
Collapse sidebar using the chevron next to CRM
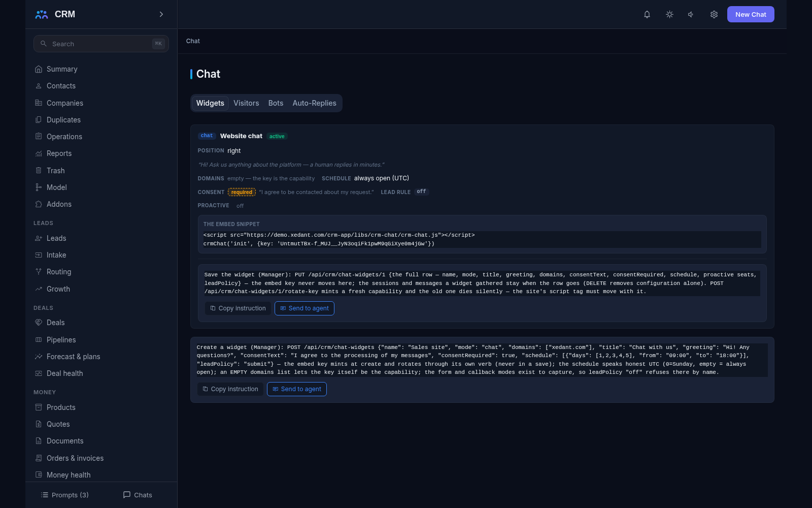161,14
